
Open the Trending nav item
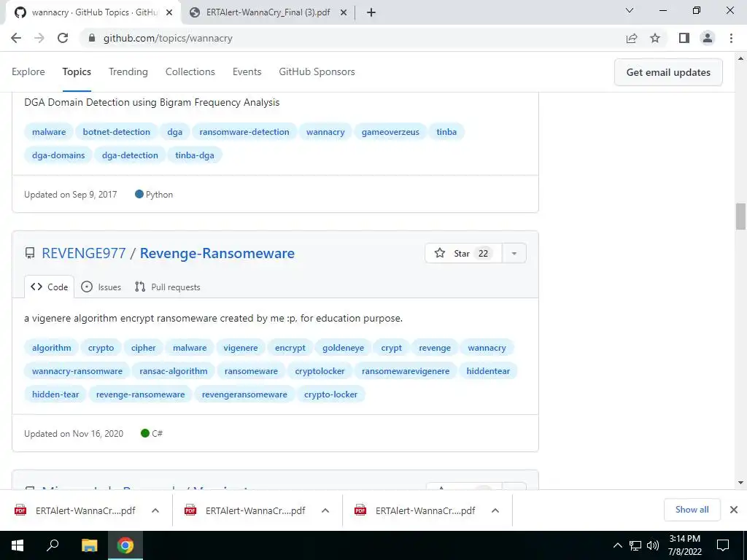tap(128, 72)
